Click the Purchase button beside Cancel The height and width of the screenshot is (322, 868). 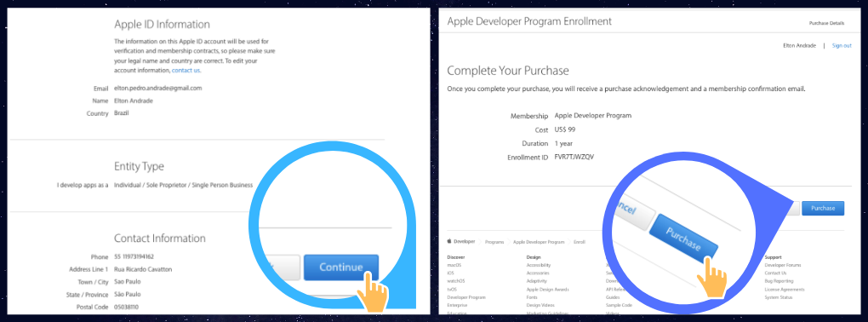(x=823, y=209)
